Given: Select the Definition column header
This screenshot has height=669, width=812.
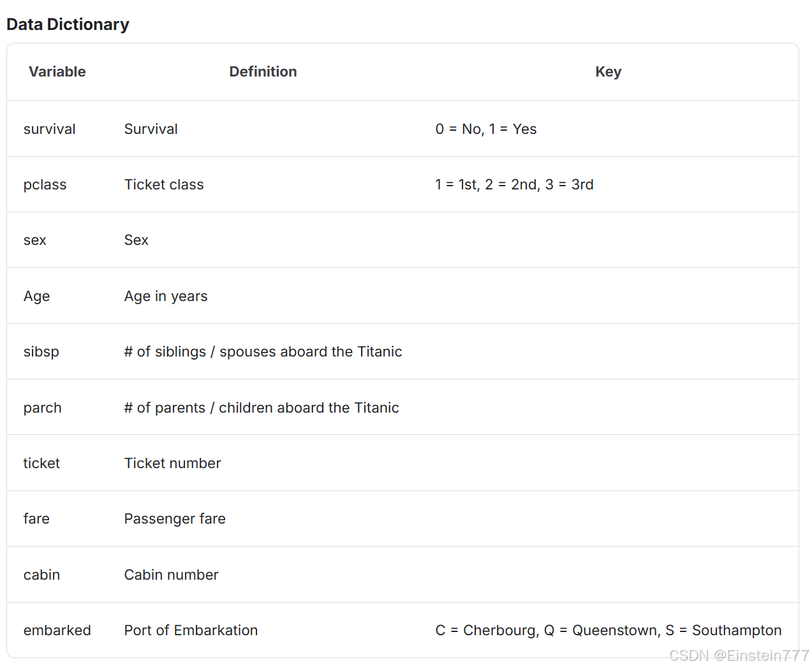Looking at the screenshot, I should [263, 71].
